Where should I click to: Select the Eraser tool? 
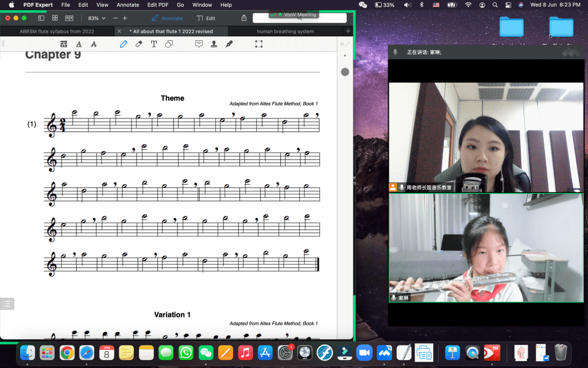click(x=138, y=44)
